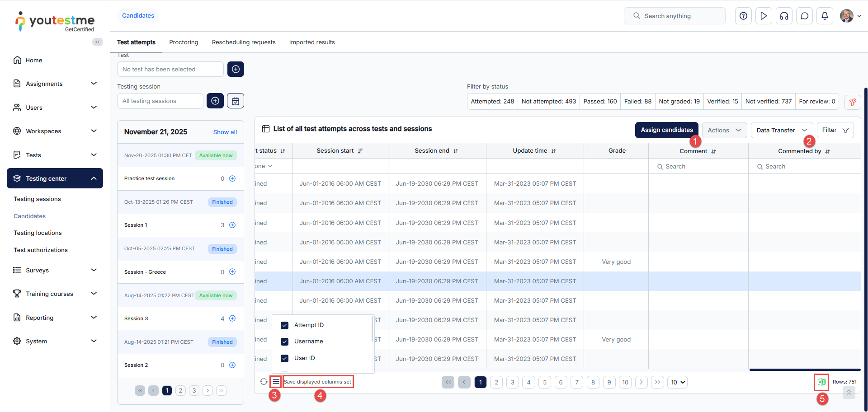Screen dimensions: 868x412
Task: Open the testing session calendar icon
Action: coord(236,101)
